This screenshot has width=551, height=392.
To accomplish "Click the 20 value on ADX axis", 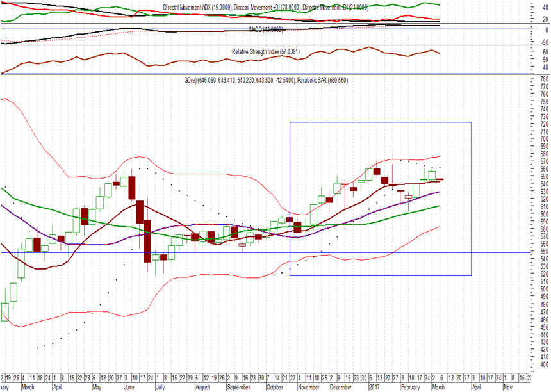I will pyautogui.click(x=545, y=20).
